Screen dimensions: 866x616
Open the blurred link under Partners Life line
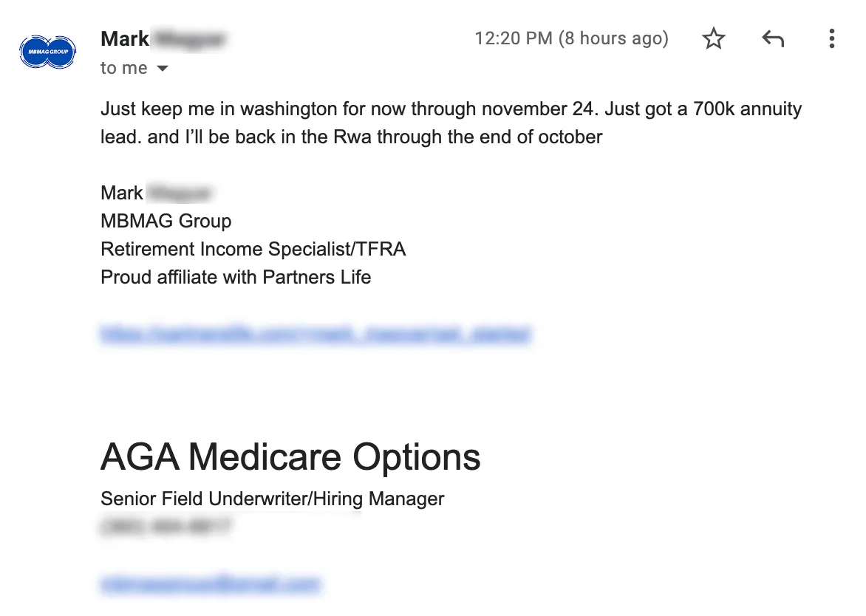click(x=316, y=333)
